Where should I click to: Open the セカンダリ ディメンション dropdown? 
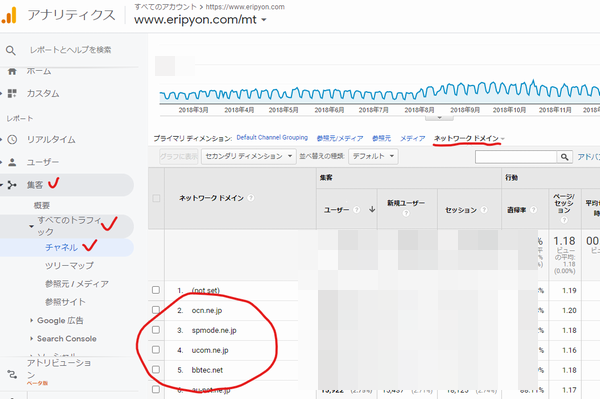pyautogui.click(x=249, y=156)
